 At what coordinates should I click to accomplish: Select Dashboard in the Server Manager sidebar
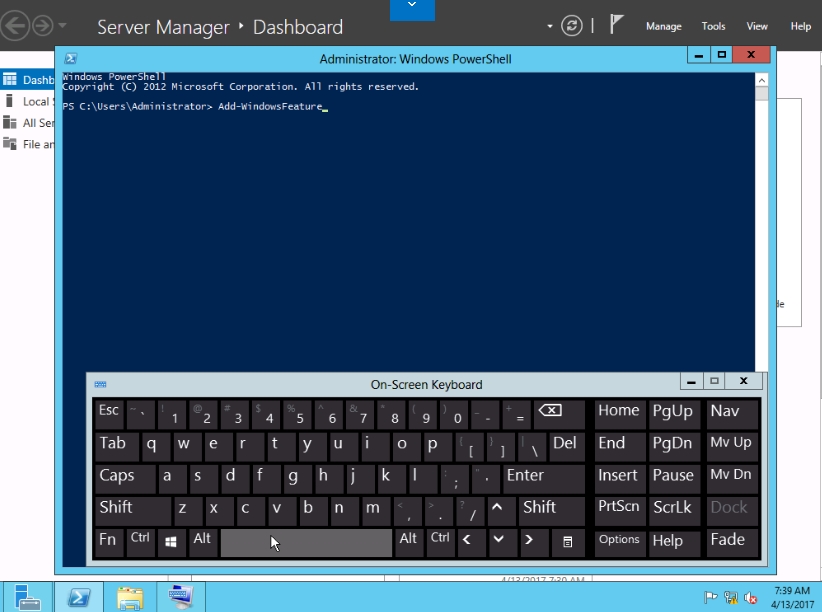click(27, 80)
